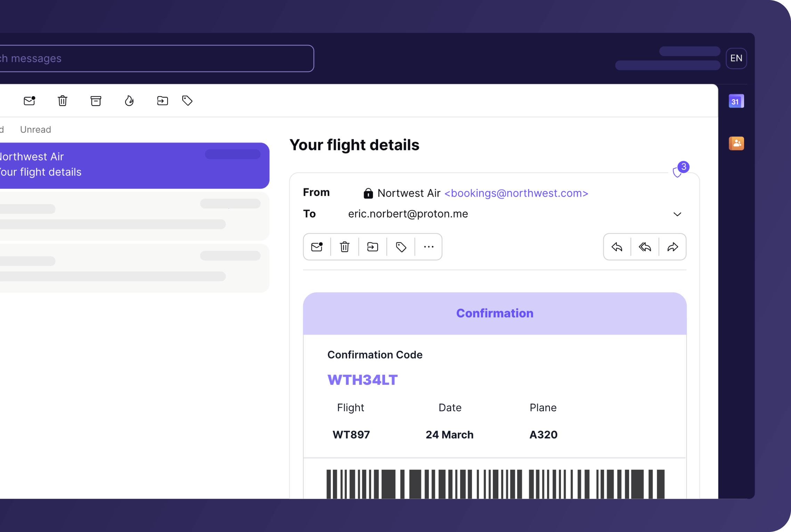Expand recipient details chevron

[677, 214]
